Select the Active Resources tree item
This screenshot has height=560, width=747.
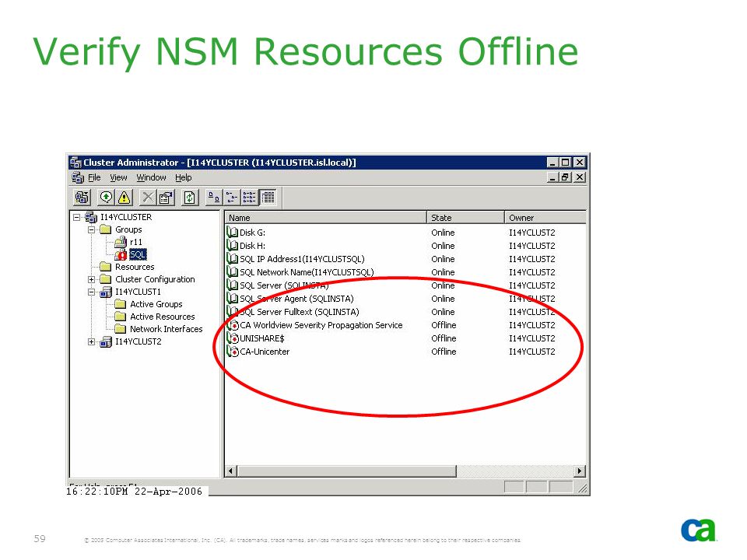(163, 317)
